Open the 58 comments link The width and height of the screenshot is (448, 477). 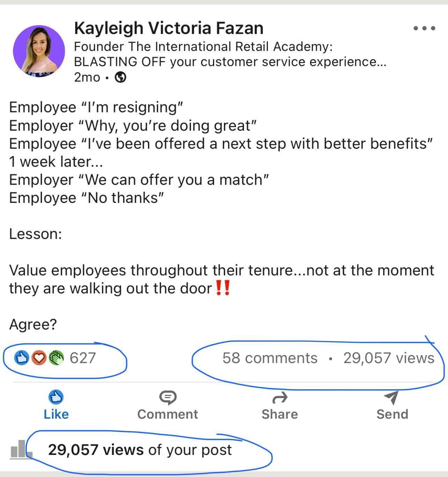(x=270, y=358)
